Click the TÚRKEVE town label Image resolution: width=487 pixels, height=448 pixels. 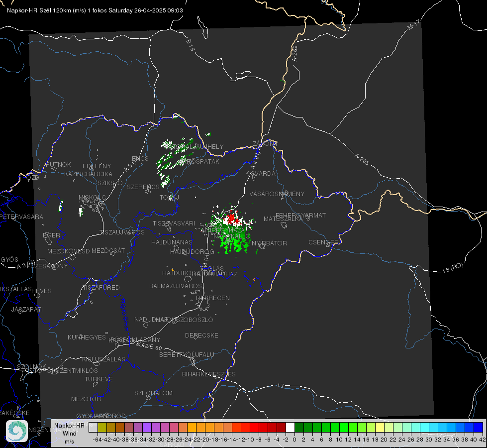tap(99, 379)
